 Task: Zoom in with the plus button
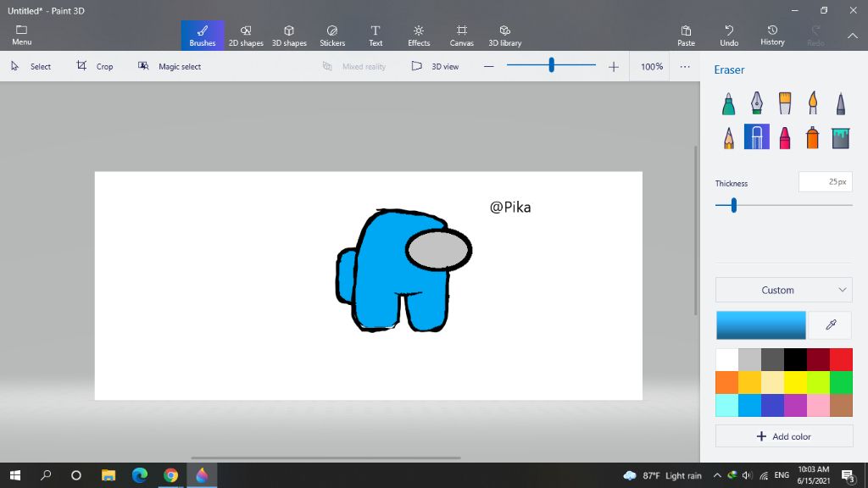tap(614, 66)
